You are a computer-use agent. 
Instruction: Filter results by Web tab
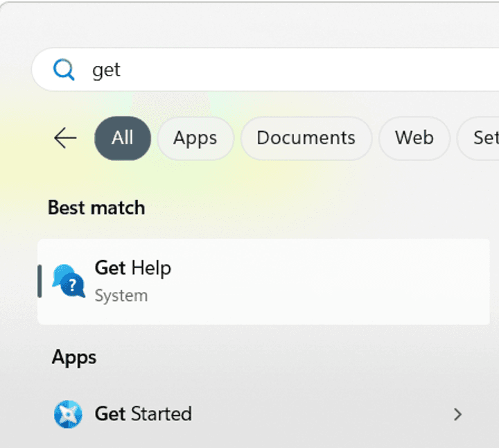(x=414, y=138)
